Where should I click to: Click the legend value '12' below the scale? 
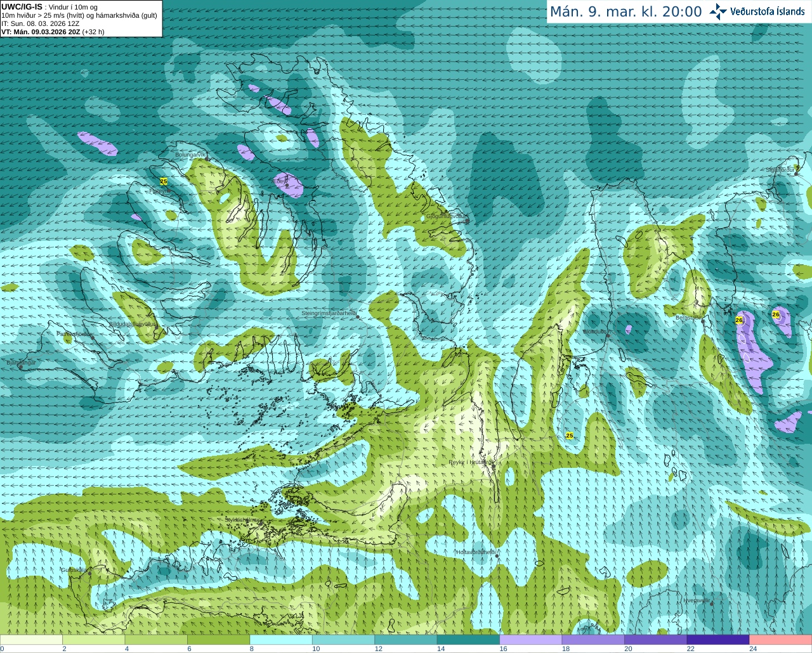point(378,649)
